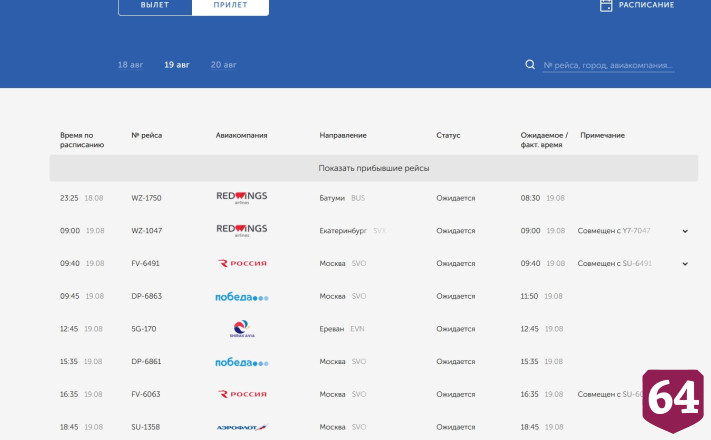Click scheduled time 23:25 18.08
Screen dimensions: 711x440
(x=82, y=198)
